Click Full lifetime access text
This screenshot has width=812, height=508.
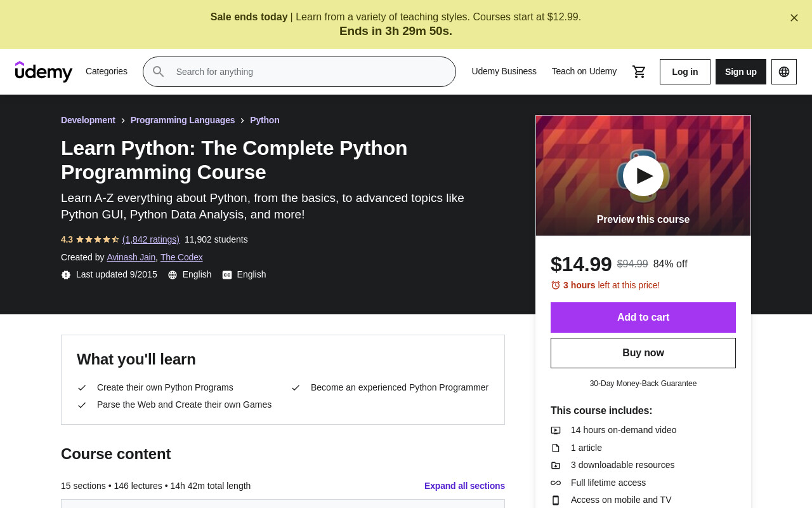pos(608,483)
